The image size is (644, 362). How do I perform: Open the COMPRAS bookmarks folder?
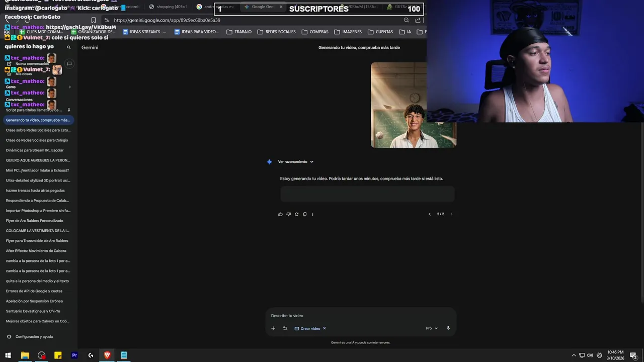coord(315,32)
